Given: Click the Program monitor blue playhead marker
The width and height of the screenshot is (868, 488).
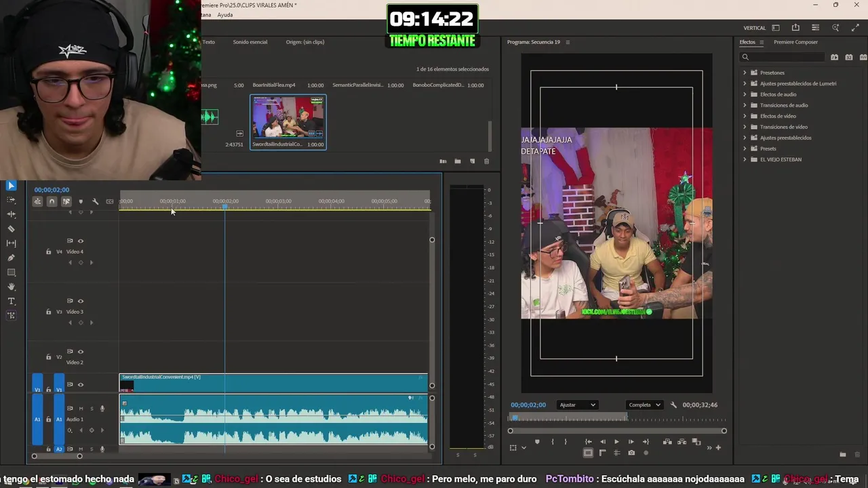Looking at the screenshot, I should click(x=515, y=418).
